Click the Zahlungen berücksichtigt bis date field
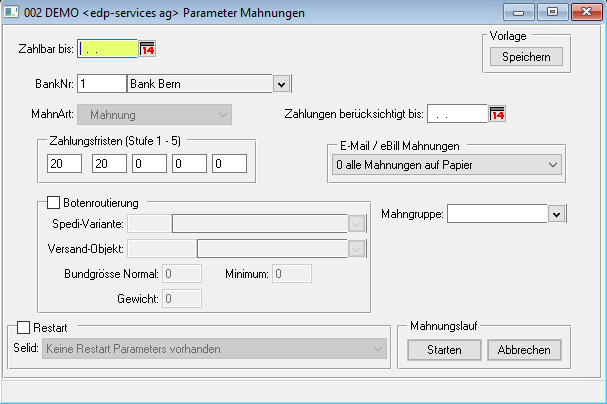607x404 pixels. tap(456, 114)
